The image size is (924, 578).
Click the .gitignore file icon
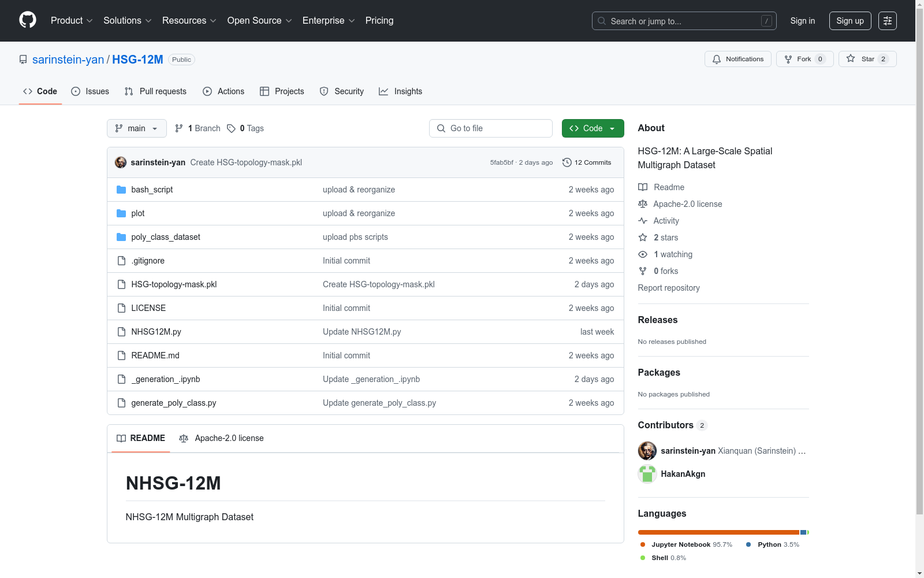(121, 261)
